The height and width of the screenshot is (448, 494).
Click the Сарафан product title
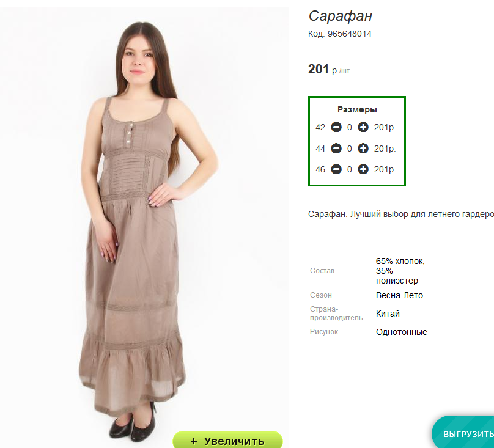click(341, 16)
